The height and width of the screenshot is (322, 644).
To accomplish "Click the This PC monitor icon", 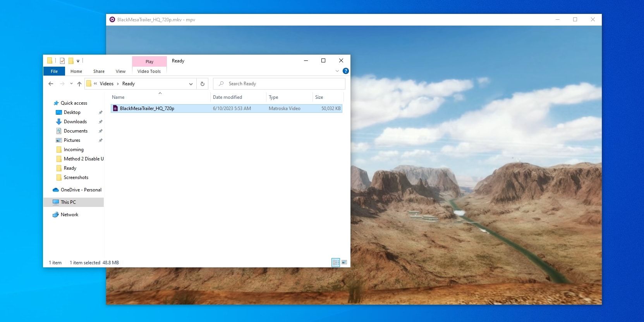I will (56, 202).
